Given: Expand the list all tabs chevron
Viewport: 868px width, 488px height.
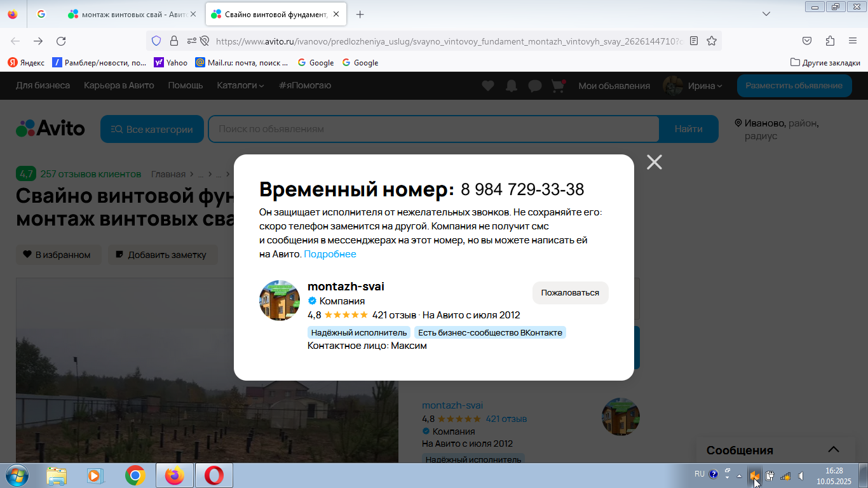Looking at the screenshot, I should pos(766,14).
